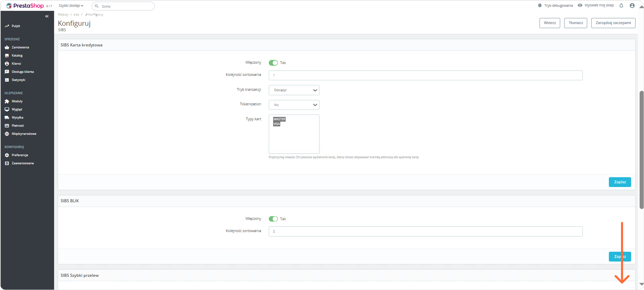
Task: Open Zamówienia from the basket icon
Action: (7, 47)
